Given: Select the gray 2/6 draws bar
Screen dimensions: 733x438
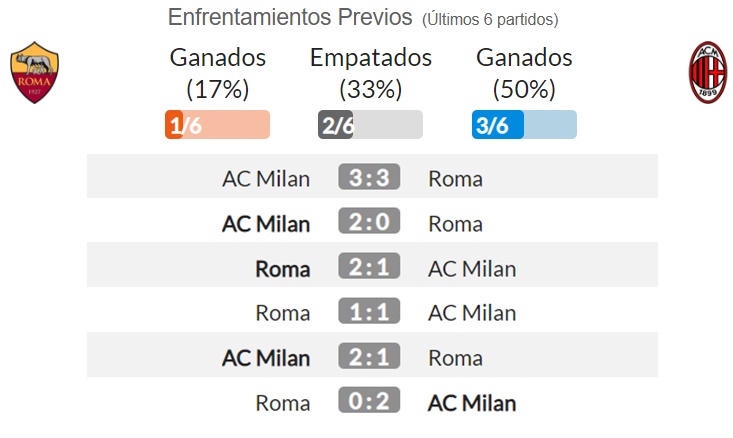Looking at the screenshot, I should click(x=370, y=125).
